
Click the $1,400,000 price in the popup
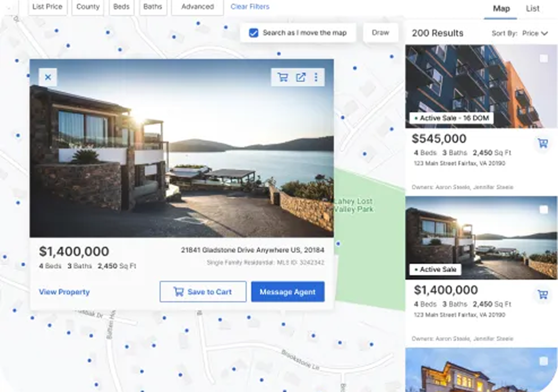(74, 252)
